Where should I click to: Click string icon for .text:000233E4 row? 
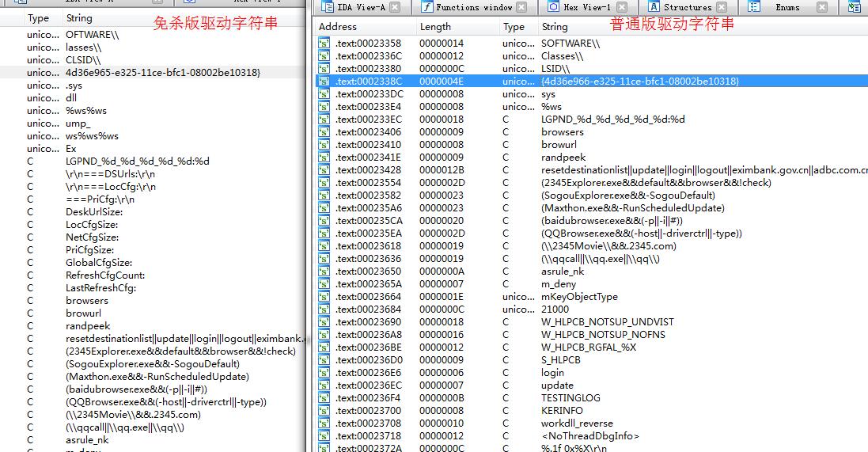click(324, 107)
